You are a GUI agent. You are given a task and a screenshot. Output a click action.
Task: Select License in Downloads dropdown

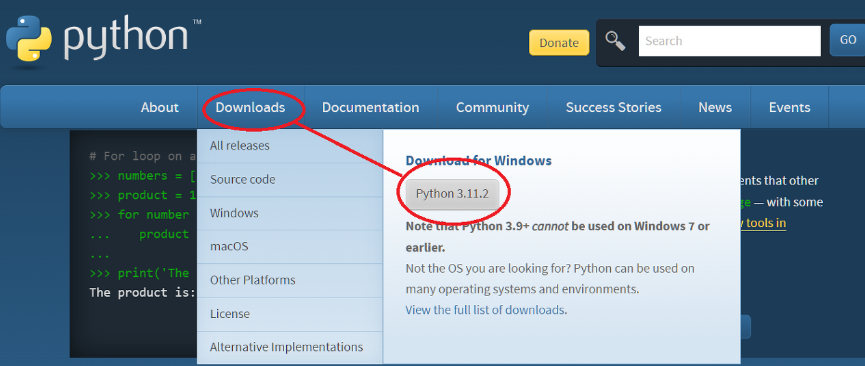coord(290,314)
